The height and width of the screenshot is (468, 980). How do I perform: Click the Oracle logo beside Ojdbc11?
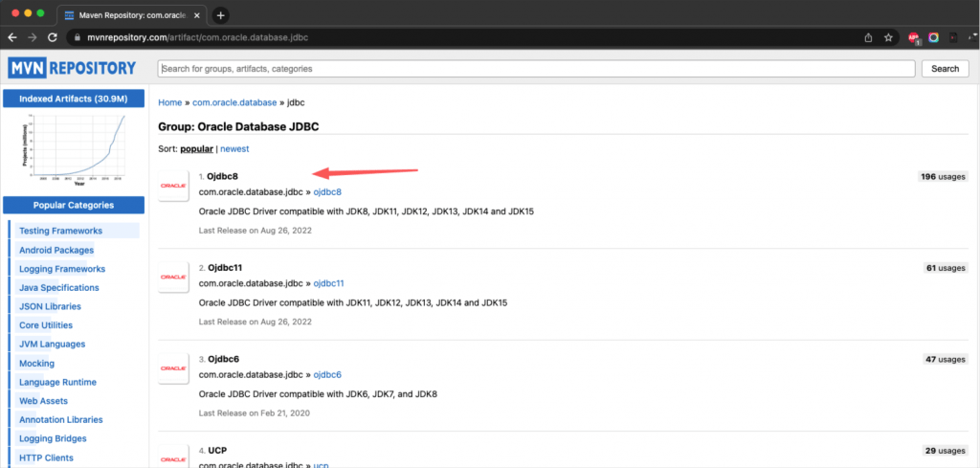pos(173,277)
